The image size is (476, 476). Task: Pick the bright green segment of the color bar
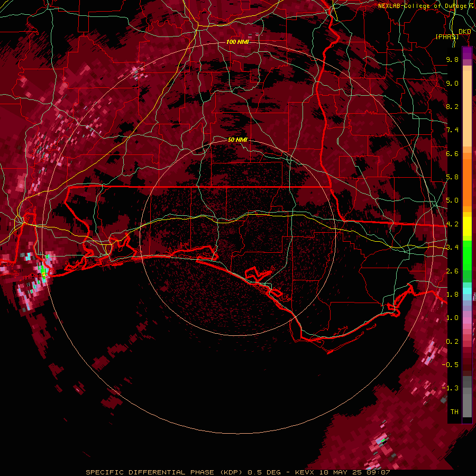click(467, 254)
